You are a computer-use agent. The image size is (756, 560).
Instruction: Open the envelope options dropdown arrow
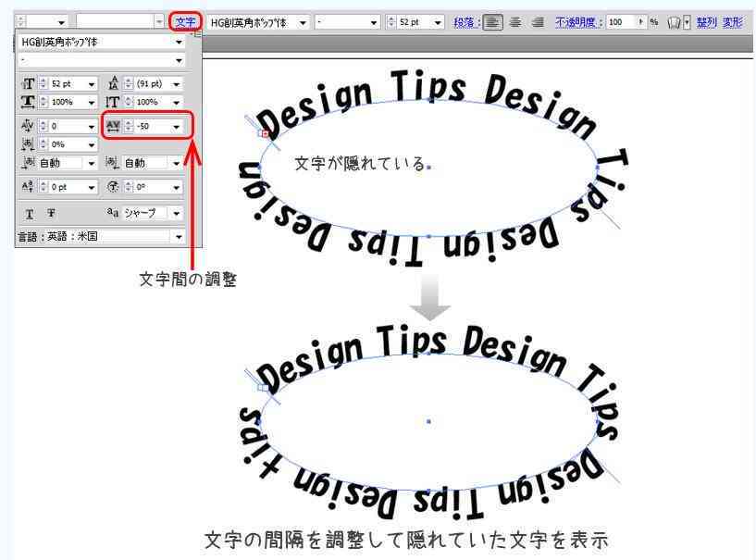tap(687, 22)
